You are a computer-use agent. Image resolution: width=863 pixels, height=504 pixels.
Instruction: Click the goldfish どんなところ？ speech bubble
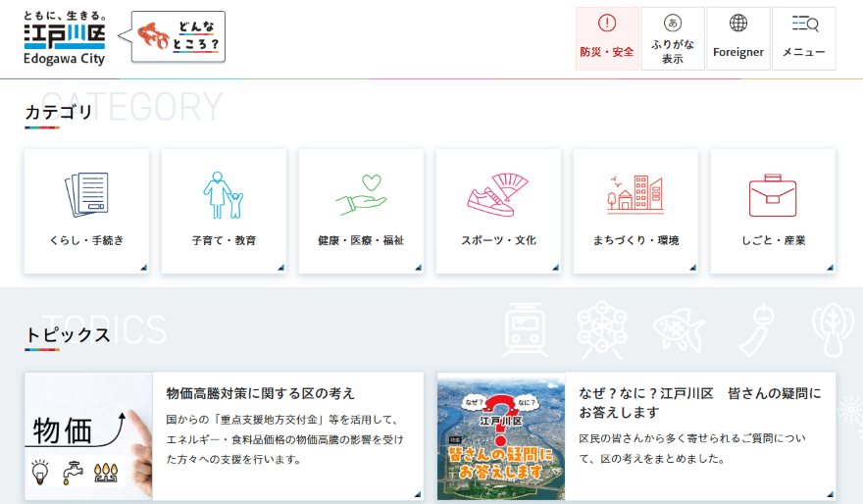(173, 37)
